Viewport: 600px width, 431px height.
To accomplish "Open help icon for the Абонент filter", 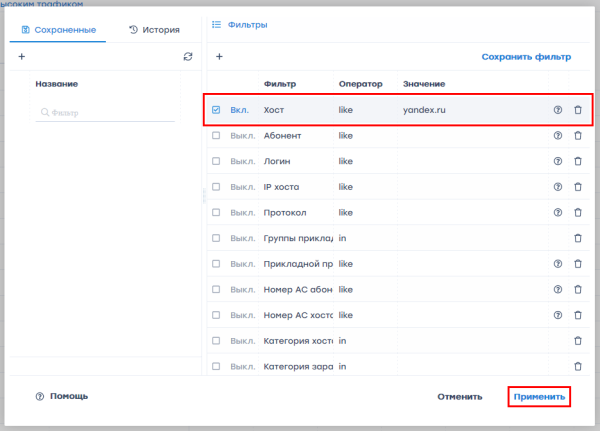I will [558, 135].
